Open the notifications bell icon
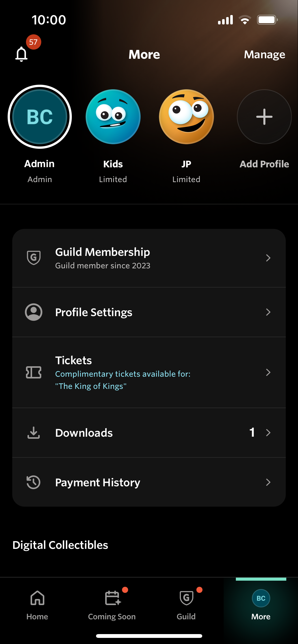Screen dimensions: 298x644 pyautogui.click(x=21, y=54)
